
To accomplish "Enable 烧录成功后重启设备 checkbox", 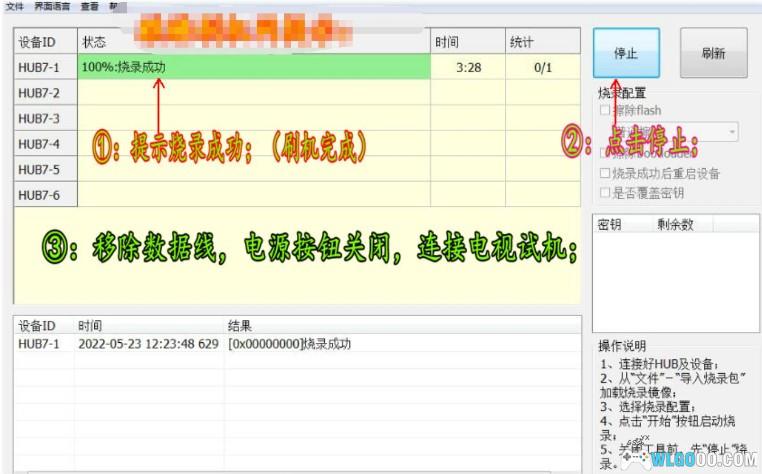I will click(605, 173).
